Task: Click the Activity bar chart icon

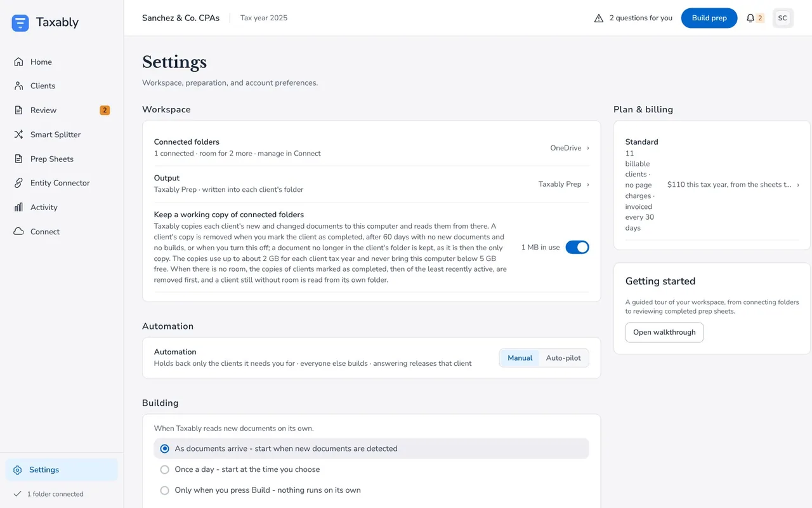Action: 18,207
